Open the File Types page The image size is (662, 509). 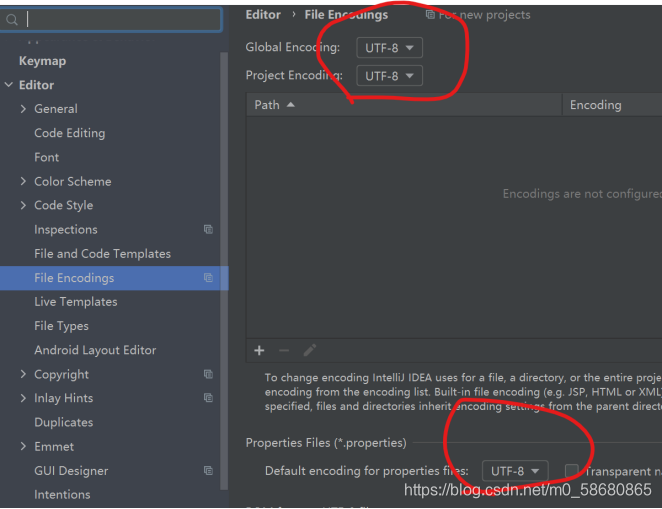coord(62,326)
